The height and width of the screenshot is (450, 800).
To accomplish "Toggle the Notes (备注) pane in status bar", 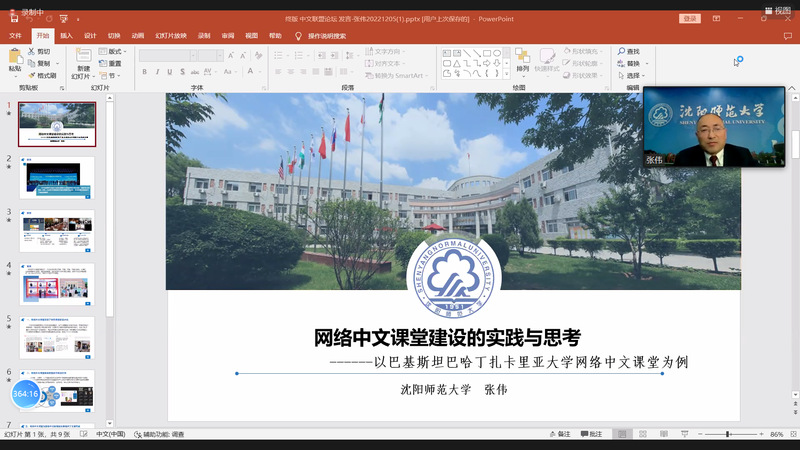I will click(x=560, y=434).
